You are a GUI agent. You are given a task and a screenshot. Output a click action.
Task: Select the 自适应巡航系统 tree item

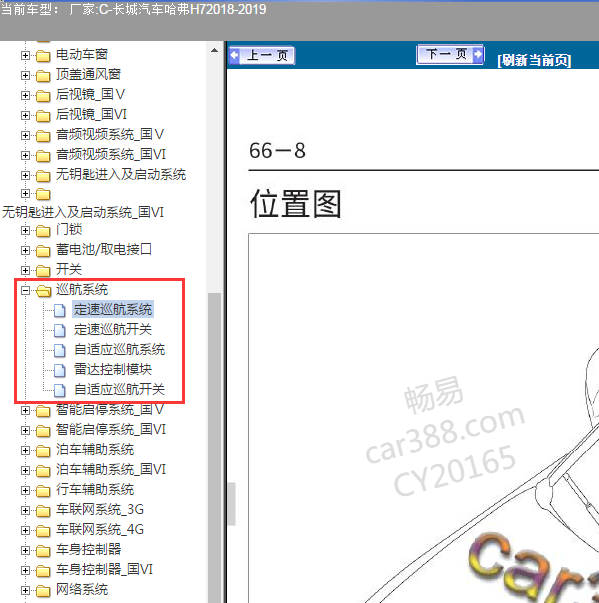(120, 349)
